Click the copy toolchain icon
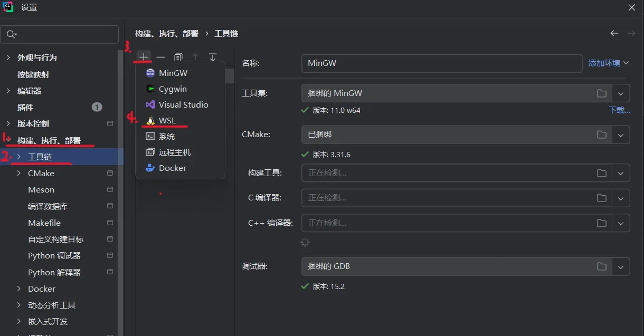 point(178,57)
